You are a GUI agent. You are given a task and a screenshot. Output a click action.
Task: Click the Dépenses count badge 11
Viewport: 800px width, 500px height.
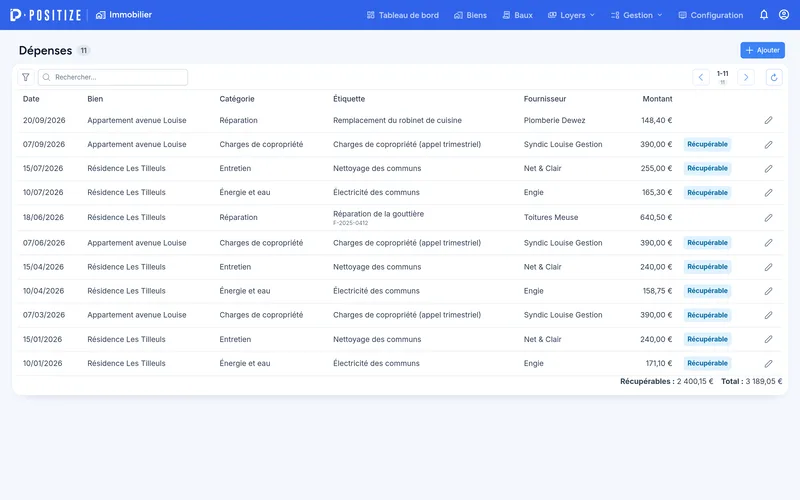(x=84, y=51)
